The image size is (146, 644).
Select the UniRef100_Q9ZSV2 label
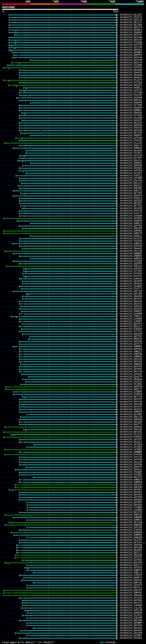131,85
